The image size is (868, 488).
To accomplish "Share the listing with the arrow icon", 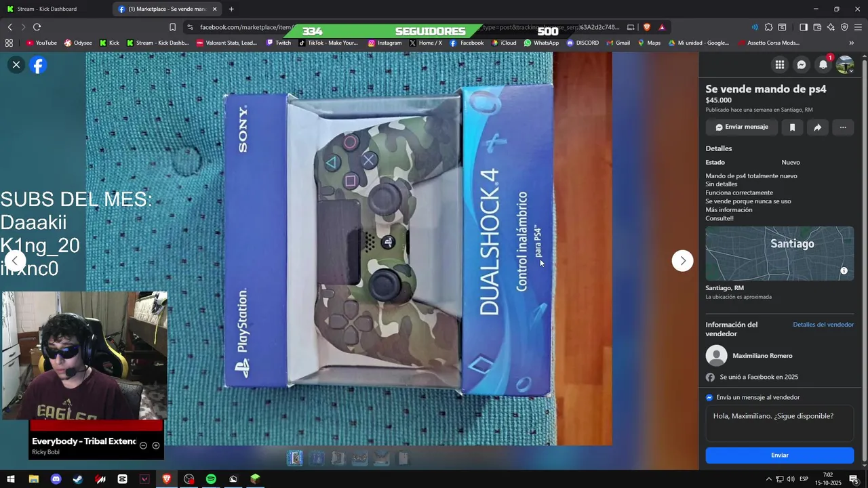I will [818, 127].
